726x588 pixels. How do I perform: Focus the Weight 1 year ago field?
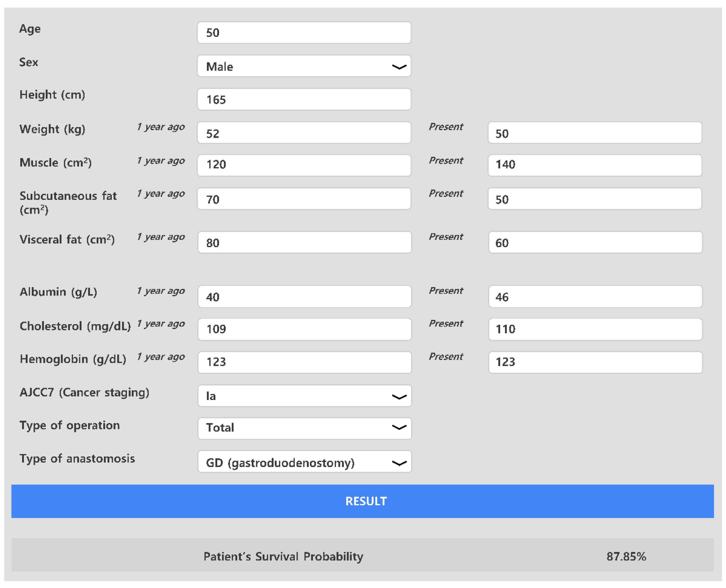[304, 133]
